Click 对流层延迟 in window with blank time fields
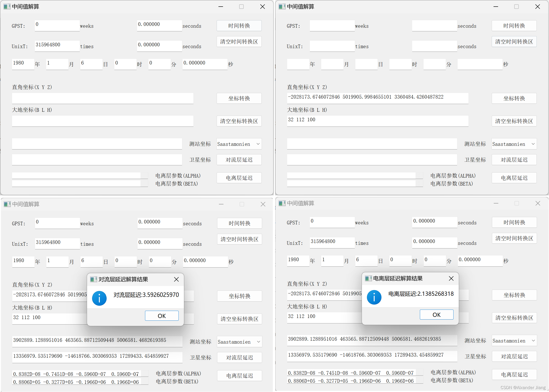This screenshot has height=392, width=549. (514, 160)
